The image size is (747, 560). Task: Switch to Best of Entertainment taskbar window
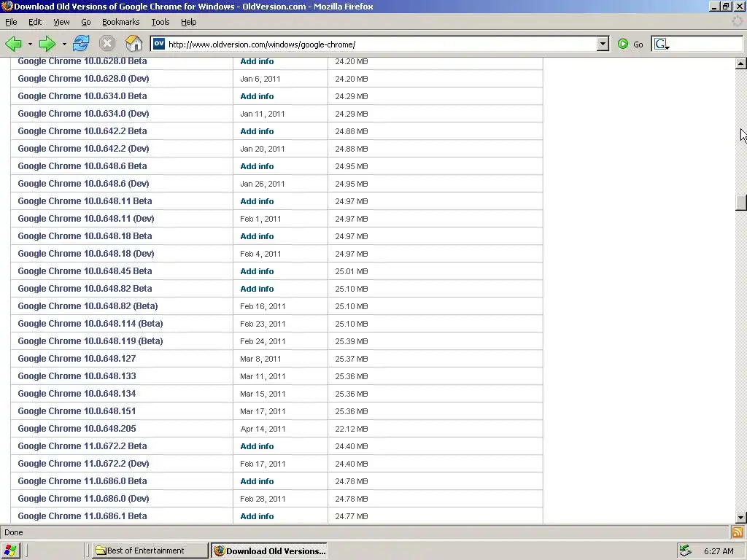pos(150,551)
